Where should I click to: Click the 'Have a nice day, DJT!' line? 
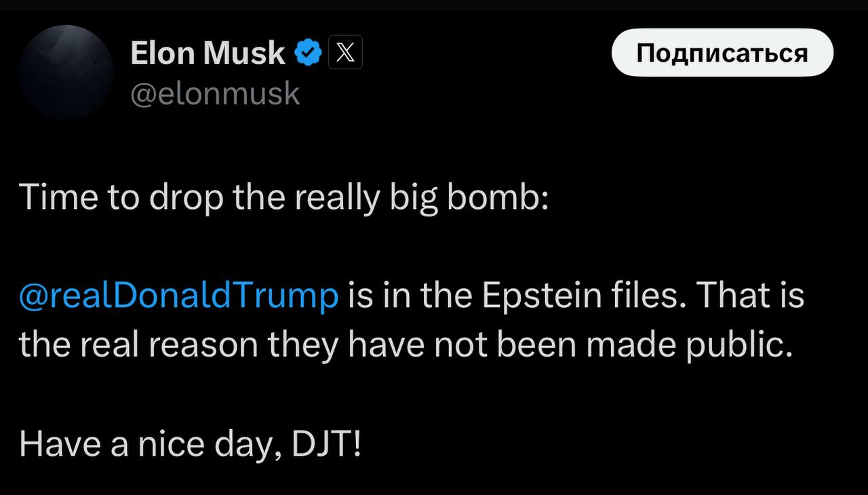pos(191,444)
